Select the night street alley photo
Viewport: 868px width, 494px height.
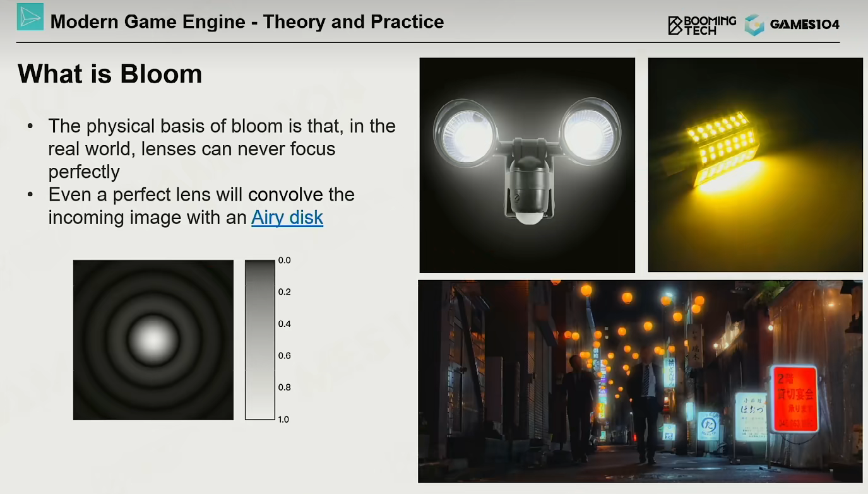click(640, 381)
